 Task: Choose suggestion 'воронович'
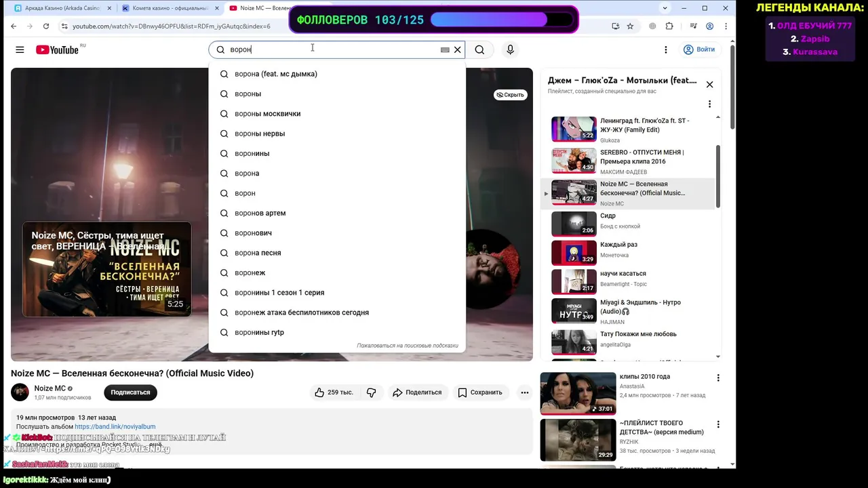337,233
